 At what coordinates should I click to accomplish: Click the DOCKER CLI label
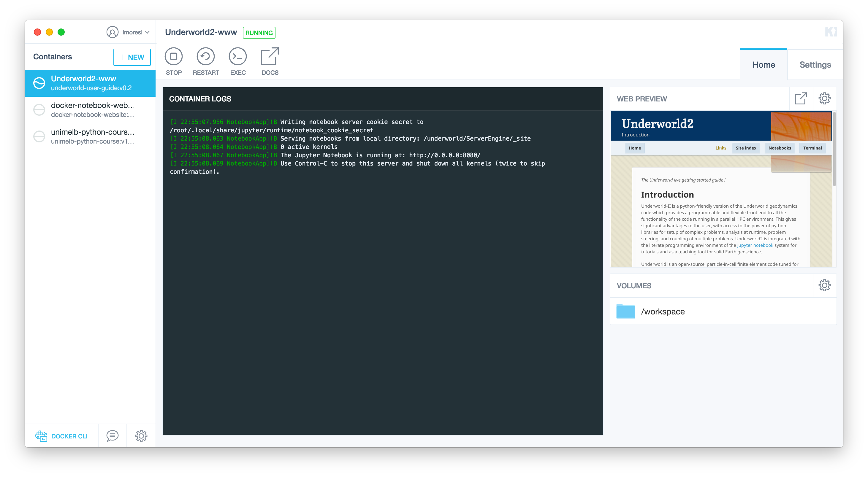[69, 436]
